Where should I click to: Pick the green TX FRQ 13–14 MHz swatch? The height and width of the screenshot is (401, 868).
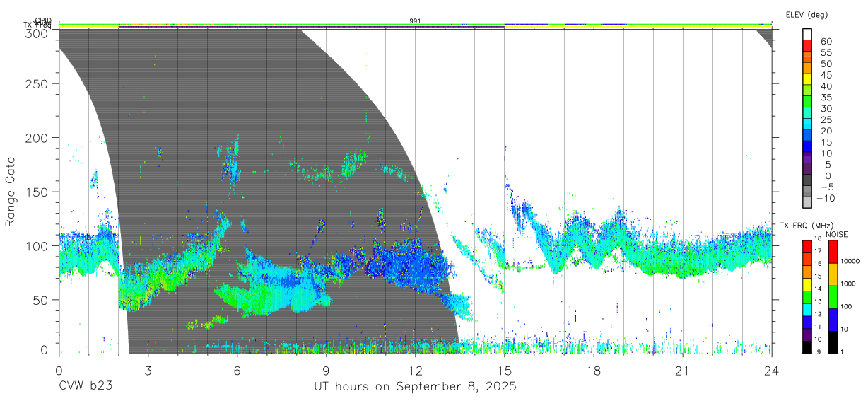[807, 296]
